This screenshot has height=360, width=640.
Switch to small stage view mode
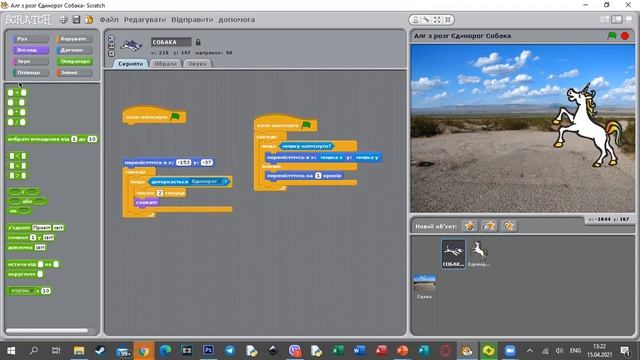(x=605, y=20)
